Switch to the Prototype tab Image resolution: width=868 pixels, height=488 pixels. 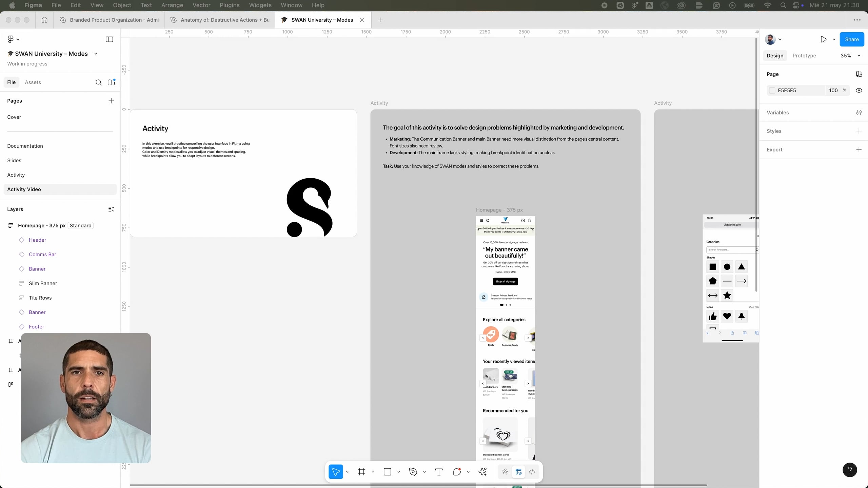tap(804, 56)
